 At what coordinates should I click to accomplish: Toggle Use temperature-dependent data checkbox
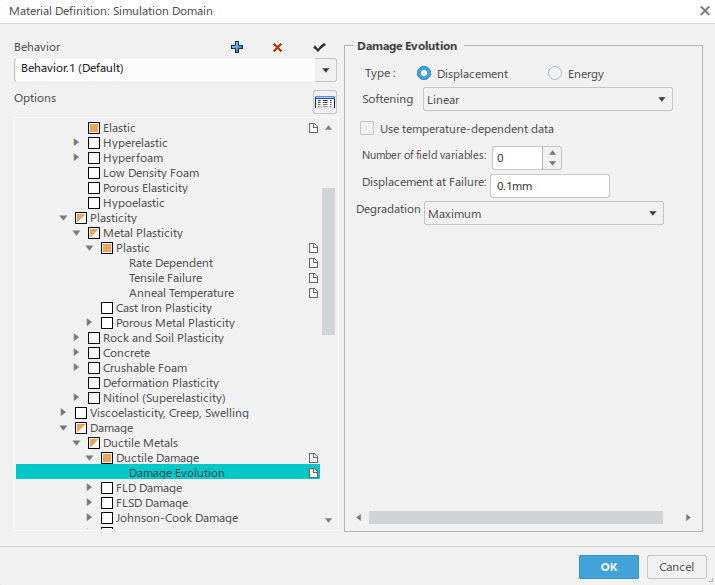point(367,129)
